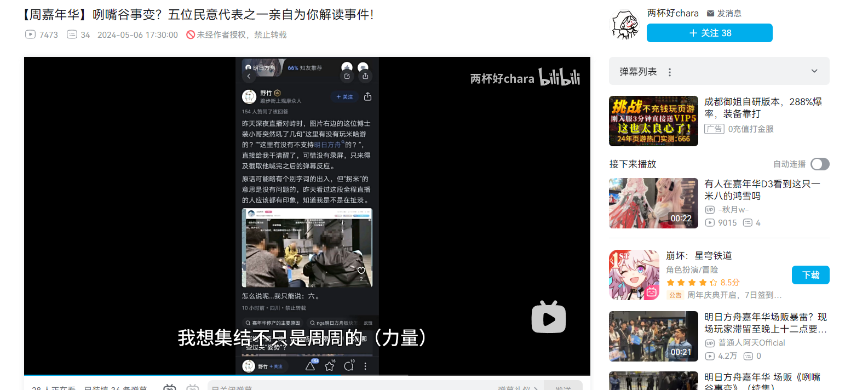
Task: Click the 发消息 message icon link
Action: point(724,13)
